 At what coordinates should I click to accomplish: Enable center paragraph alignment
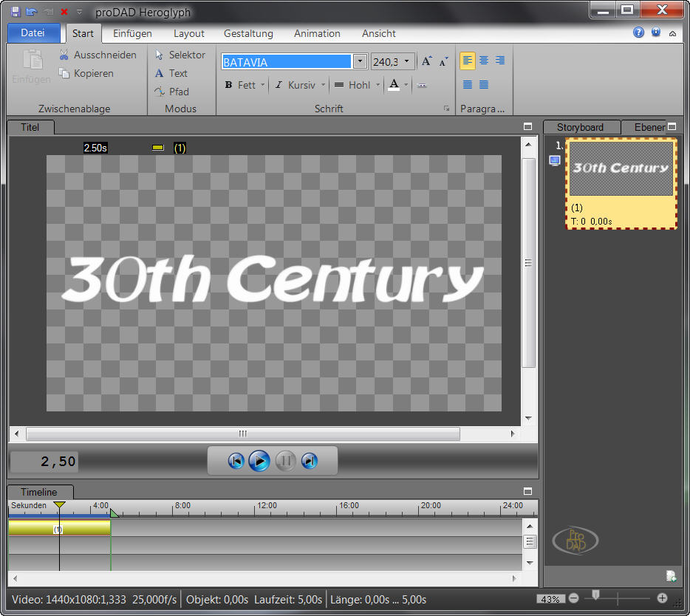[x=484, y=61]
